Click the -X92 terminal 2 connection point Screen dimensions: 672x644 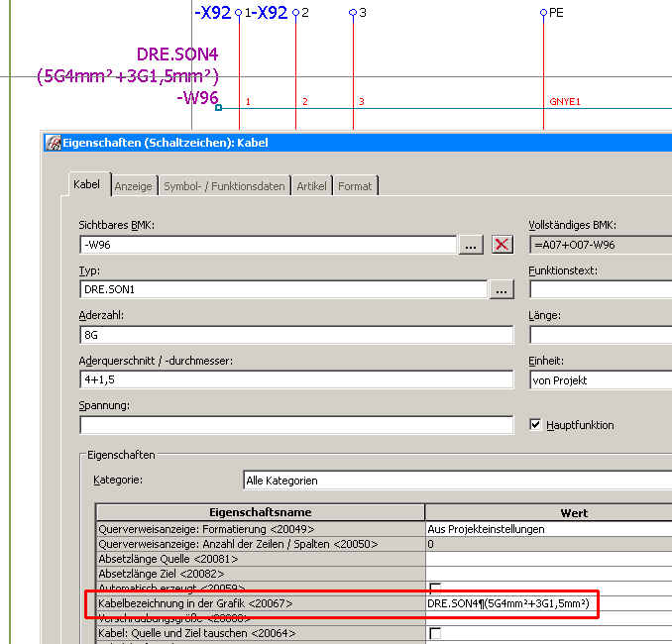tap(295, 13)
